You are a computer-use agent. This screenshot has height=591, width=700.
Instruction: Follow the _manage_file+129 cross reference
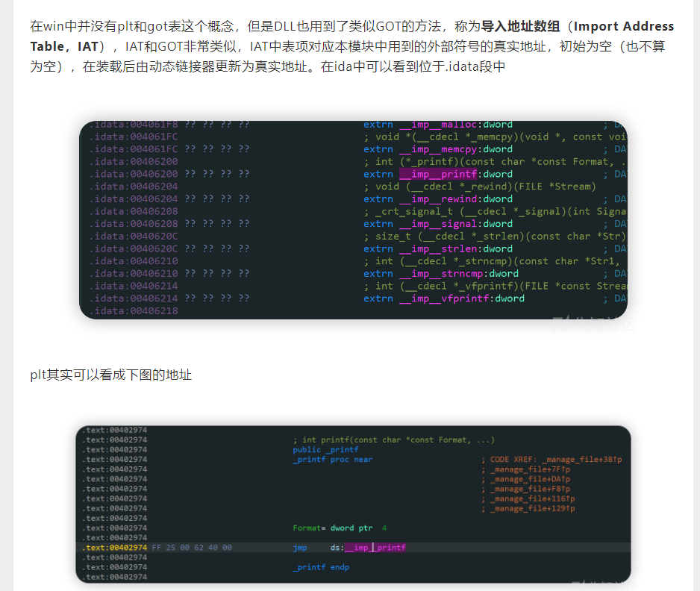click(533, 508)
